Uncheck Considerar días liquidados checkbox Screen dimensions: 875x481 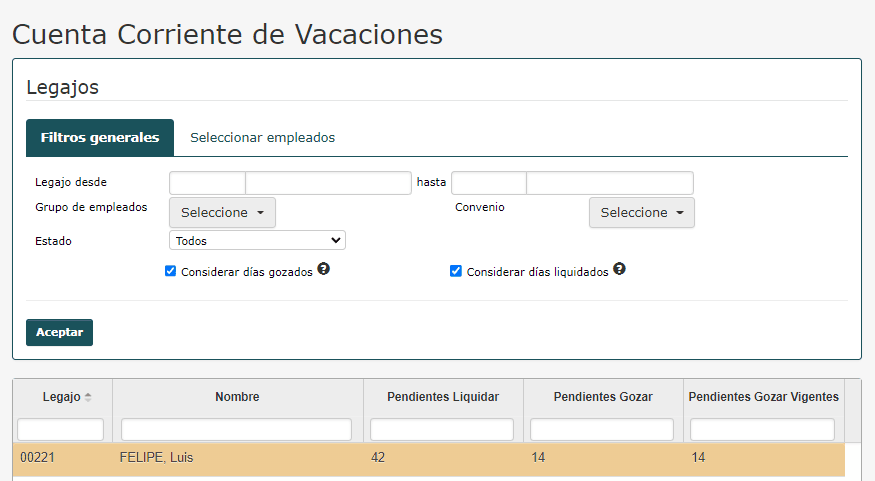tap(455, 271)
